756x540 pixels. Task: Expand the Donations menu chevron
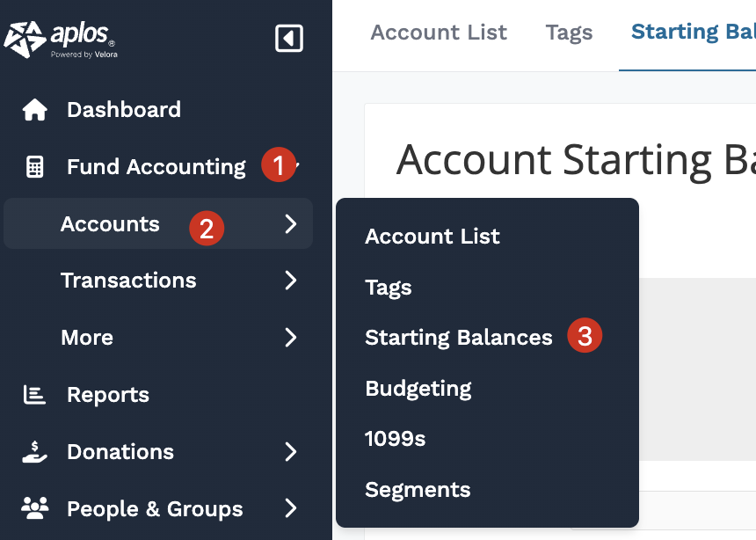(291, 452)
